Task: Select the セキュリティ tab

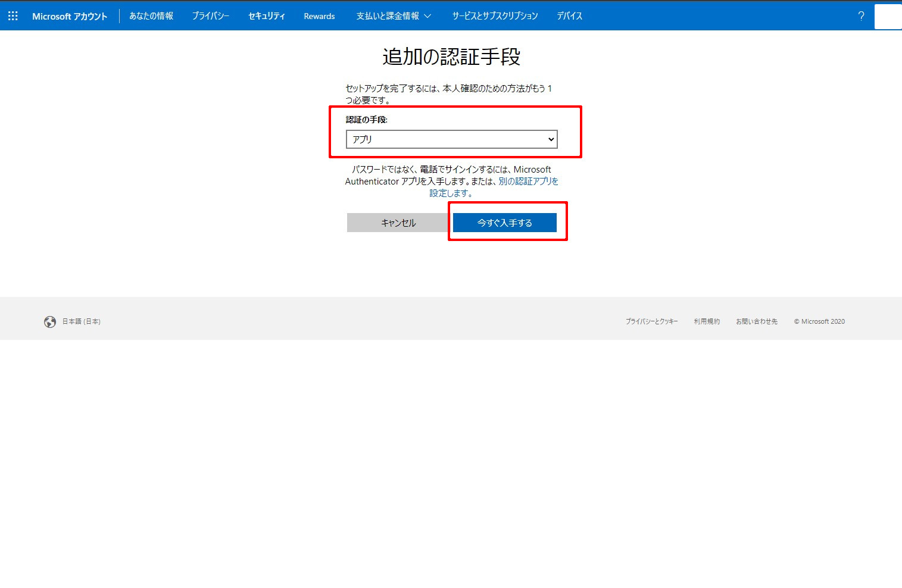Action: pos(266,16)
